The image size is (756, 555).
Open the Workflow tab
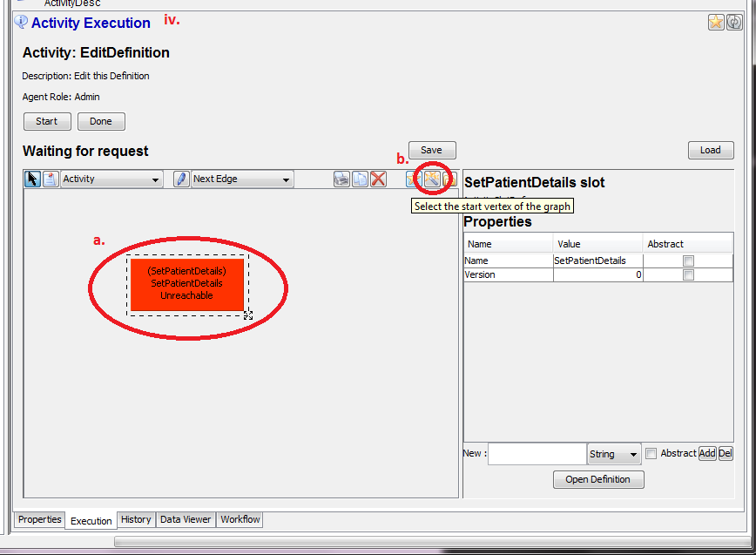240,520
